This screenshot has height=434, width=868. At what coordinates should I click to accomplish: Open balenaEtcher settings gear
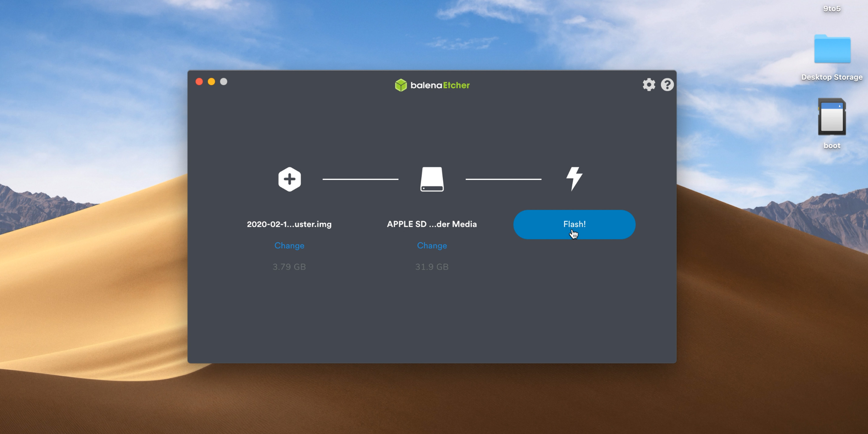coord(649,84)
